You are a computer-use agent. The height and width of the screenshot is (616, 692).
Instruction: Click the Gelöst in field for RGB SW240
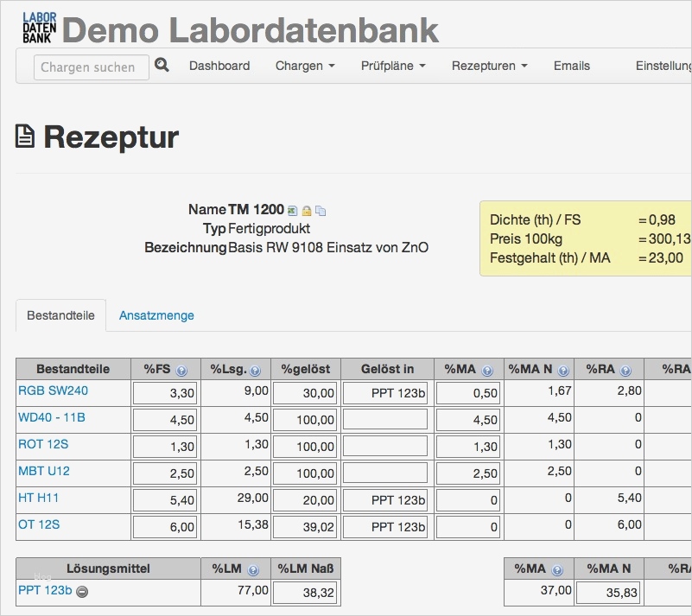(x=385, y=393)
